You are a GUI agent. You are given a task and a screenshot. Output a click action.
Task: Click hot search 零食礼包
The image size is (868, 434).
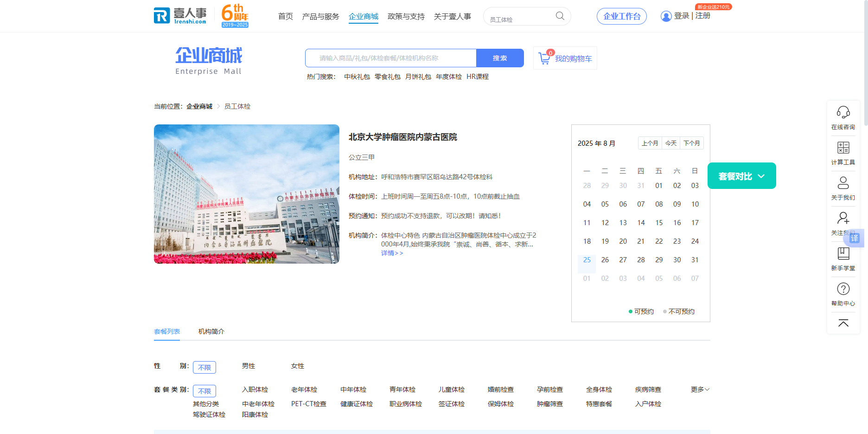(x=388, y=77)
